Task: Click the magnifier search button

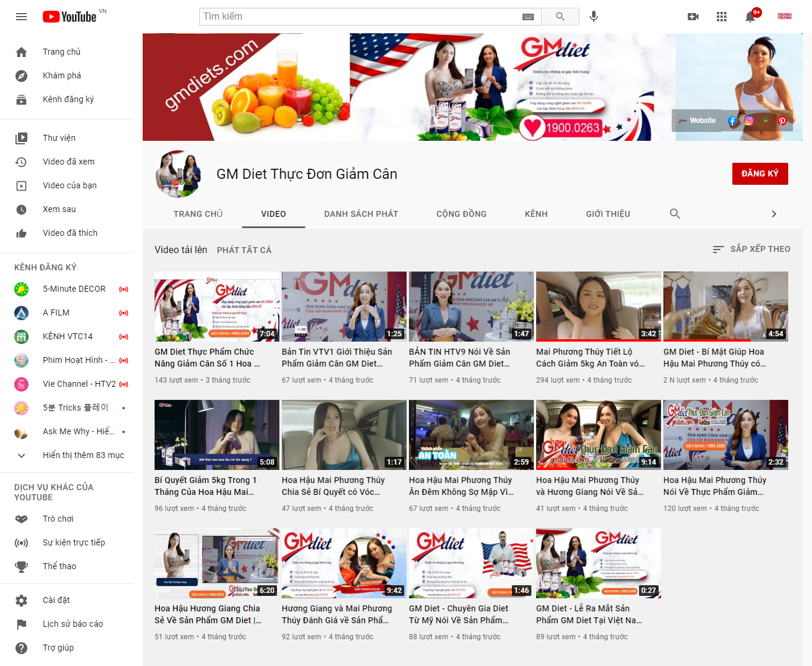Action: pos(560,17)
